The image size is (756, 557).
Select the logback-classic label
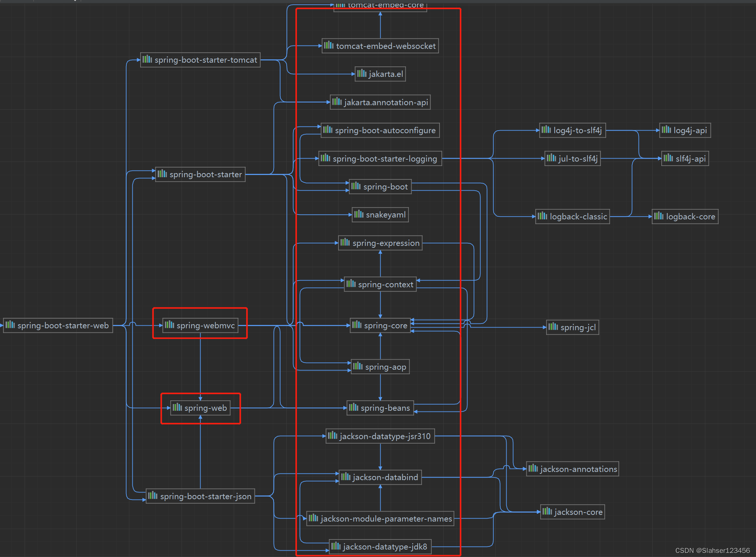(579, 217)
